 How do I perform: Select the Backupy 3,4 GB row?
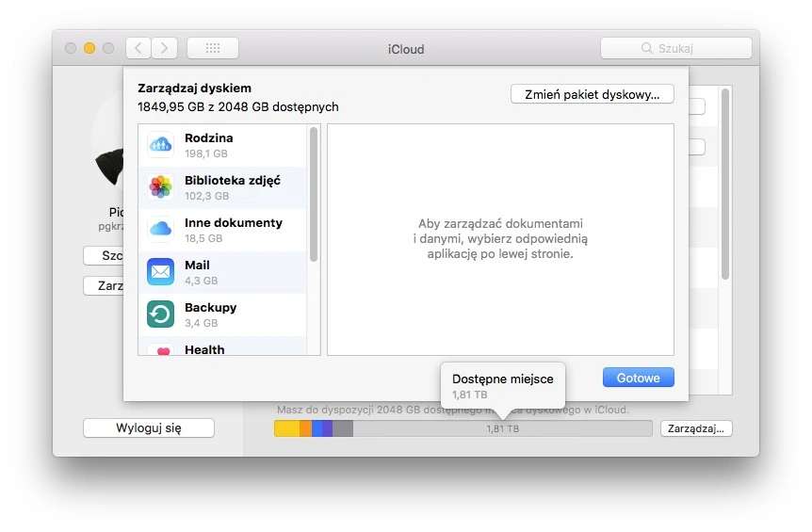click(x=222, y=315)
